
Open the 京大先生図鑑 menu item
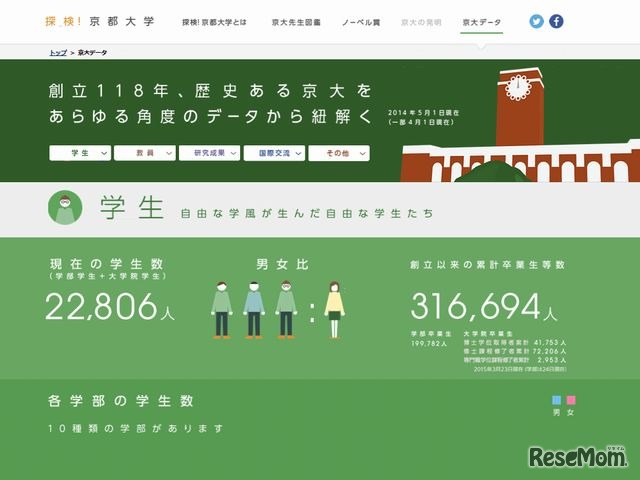[x=296, y=22]
